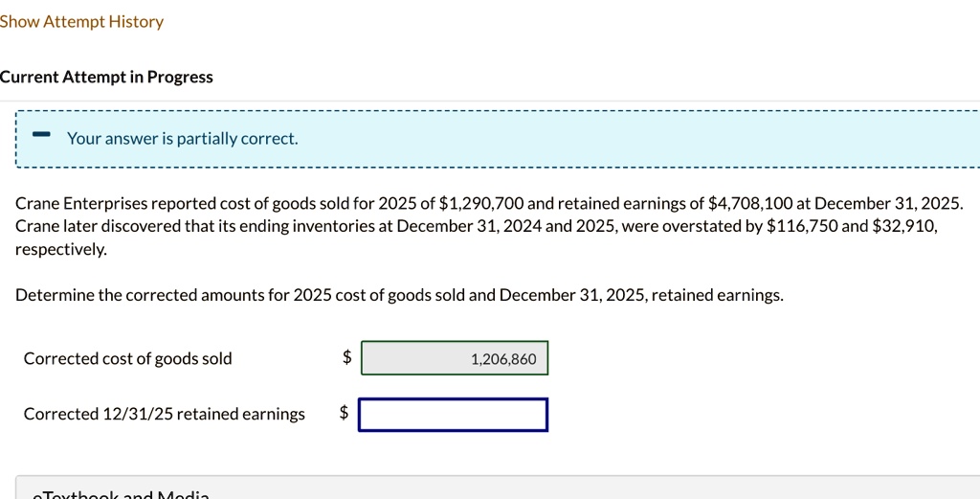
Task: Open the Show Attempt History link
Action: click(81, 22)
